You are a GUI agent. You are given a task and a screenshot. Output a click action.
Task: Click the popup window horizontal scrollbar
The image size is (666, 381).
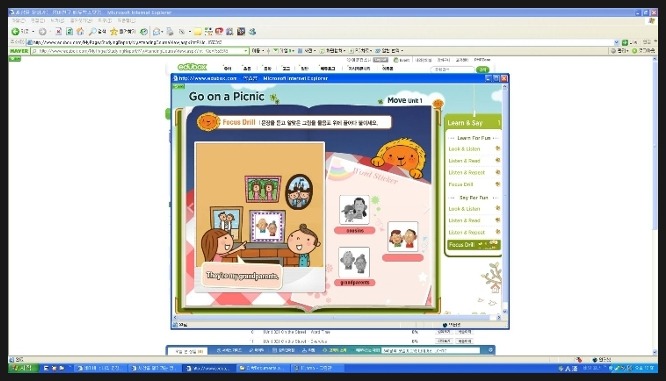coord(337,317)
